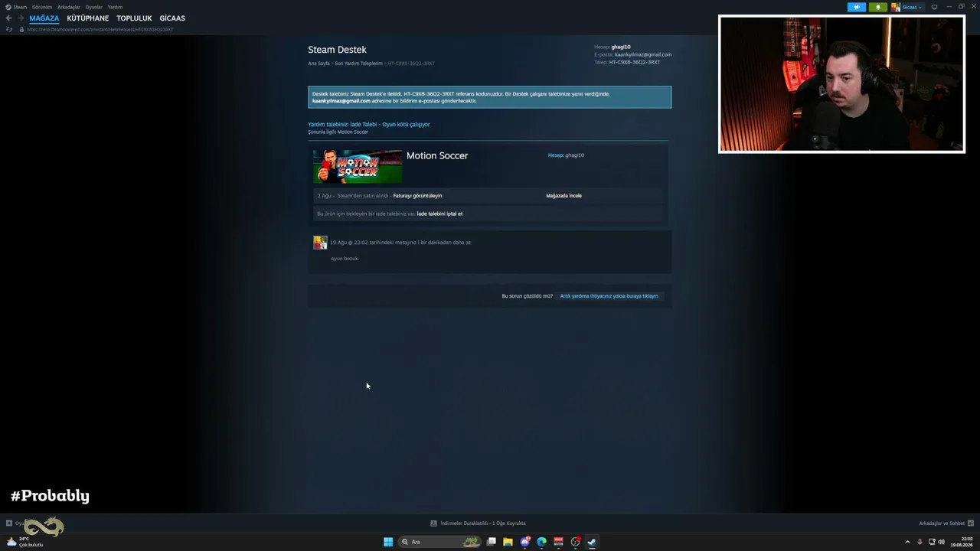Click the taskbar volume icon

pos(941,542)
